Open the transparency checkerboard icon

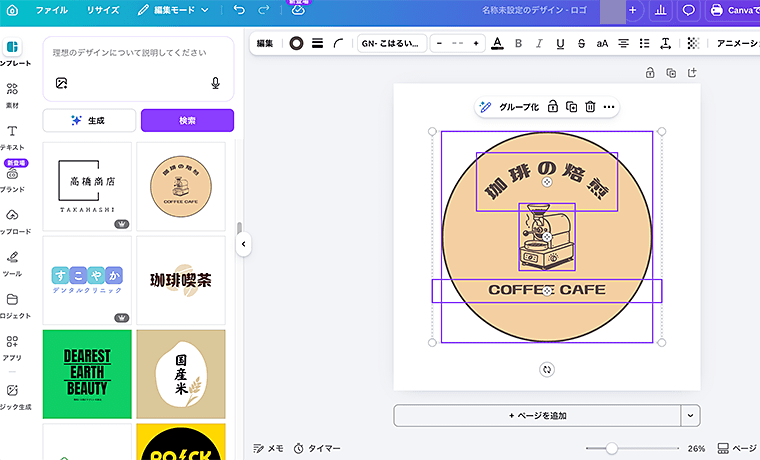693,44
